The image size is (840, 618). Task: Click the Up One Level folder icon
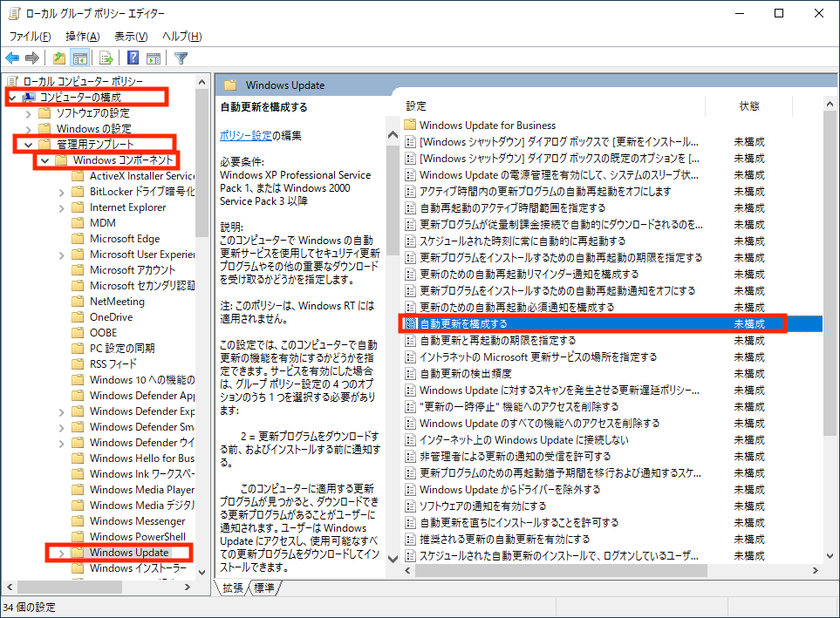(58, 58)
